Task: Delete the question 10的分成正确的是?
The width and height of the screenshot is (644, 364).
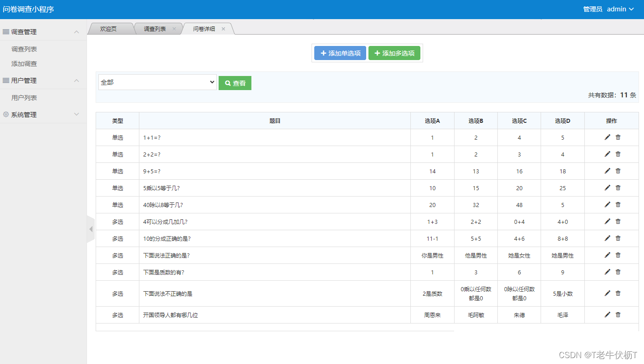Action: point(618,238)
